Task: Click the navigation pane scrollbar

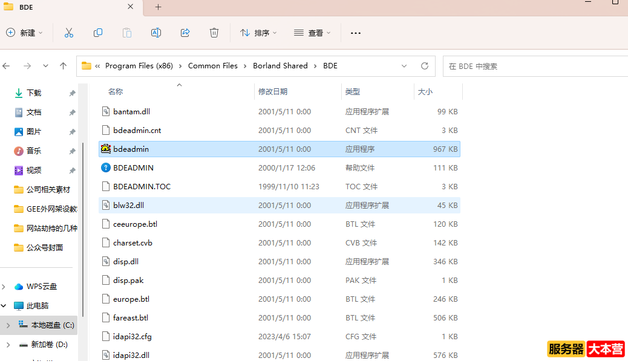Action: click(82, 229)
